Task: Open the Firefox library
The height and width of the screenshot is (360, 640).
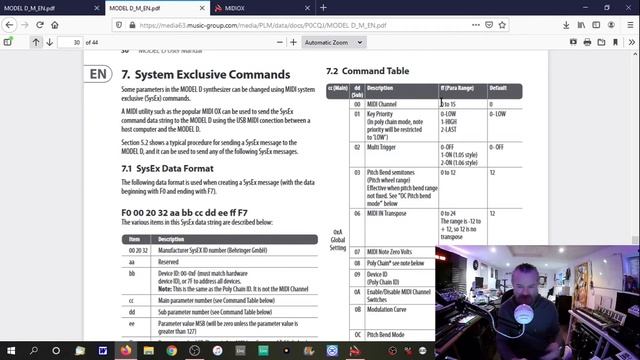Action: click(581, 25)
